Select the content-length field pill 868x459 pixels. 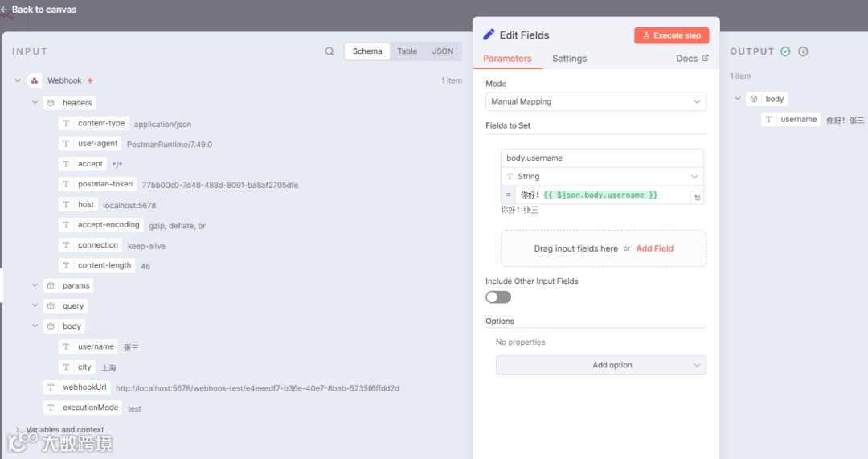[97, 266]
